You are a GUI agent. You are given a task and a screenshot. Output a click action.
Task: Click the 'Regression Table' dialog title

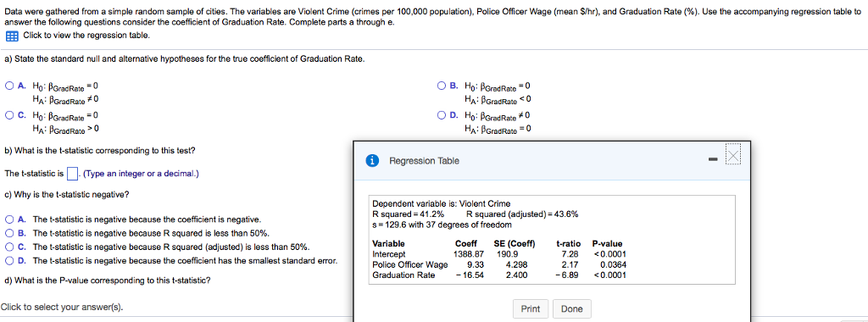point(424,161)
